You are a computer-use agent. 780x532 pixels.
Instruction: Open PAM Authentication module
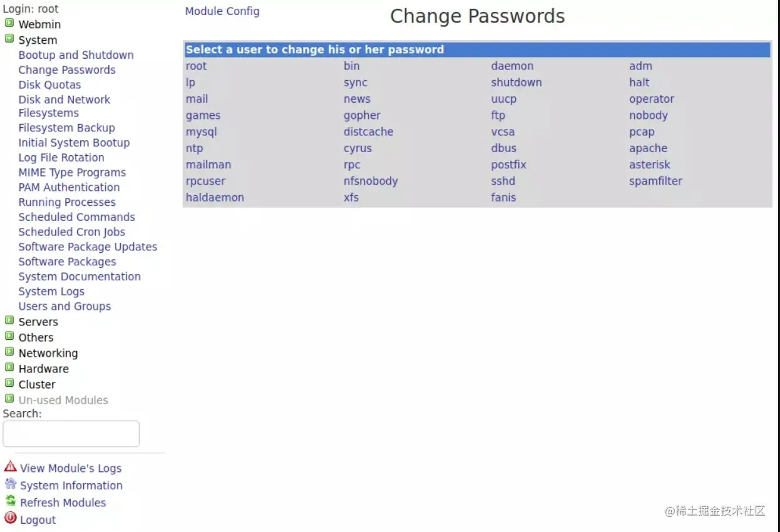(x=69, y=187)
